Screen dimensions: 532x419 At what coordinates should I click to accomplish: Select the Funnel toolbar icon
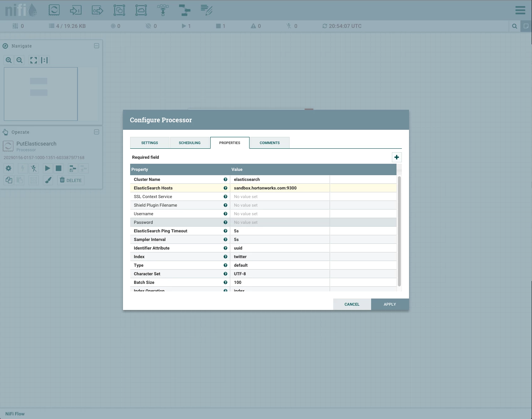(163, 10)
